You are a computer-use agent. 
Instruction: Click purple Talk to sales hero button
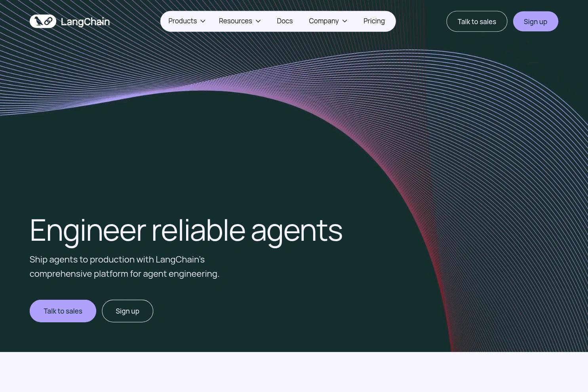(63, 311)
